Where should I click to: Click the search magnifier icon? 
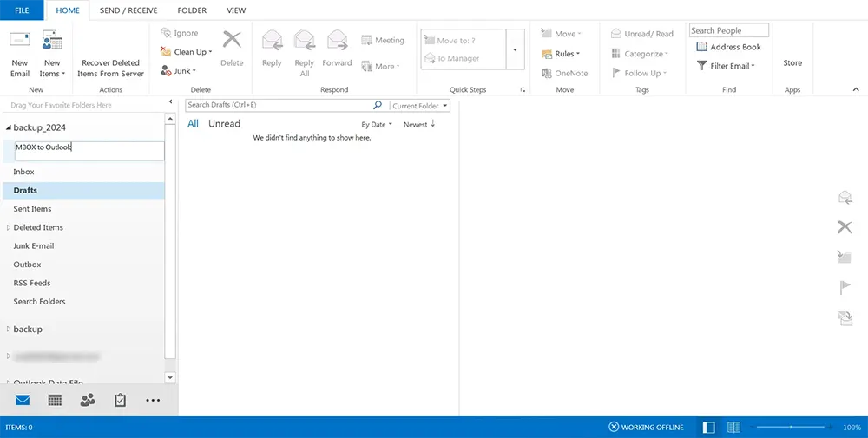378,105
